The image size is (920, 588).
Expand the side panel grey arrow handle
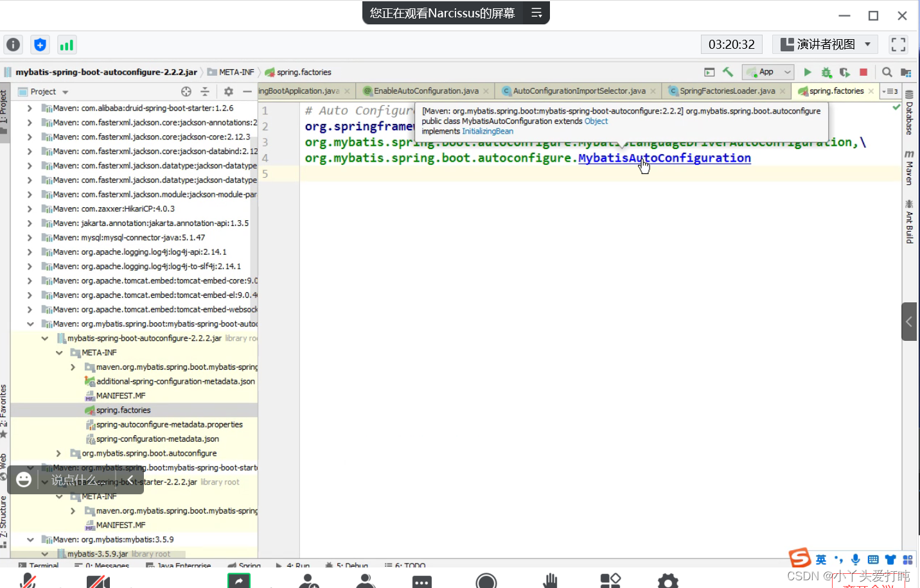click(x=909, y=322)
